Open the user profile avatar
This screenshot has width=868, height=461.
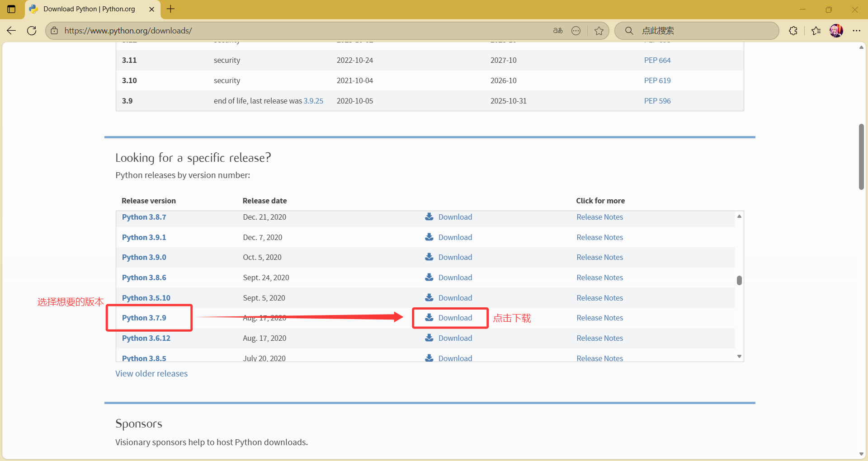tap(836, 31)
